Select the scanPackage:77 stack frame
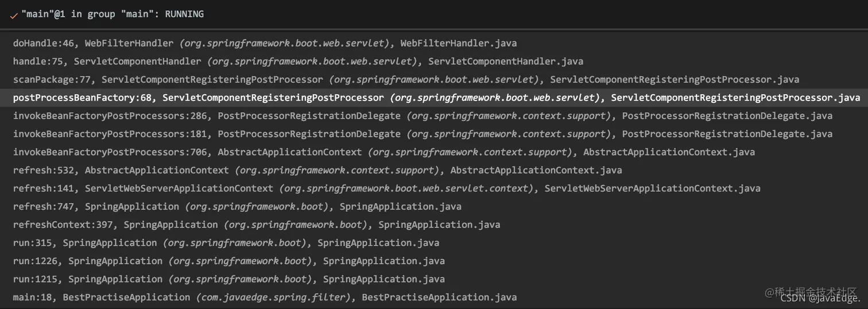 pyautogui.click(x=434, y=79)
